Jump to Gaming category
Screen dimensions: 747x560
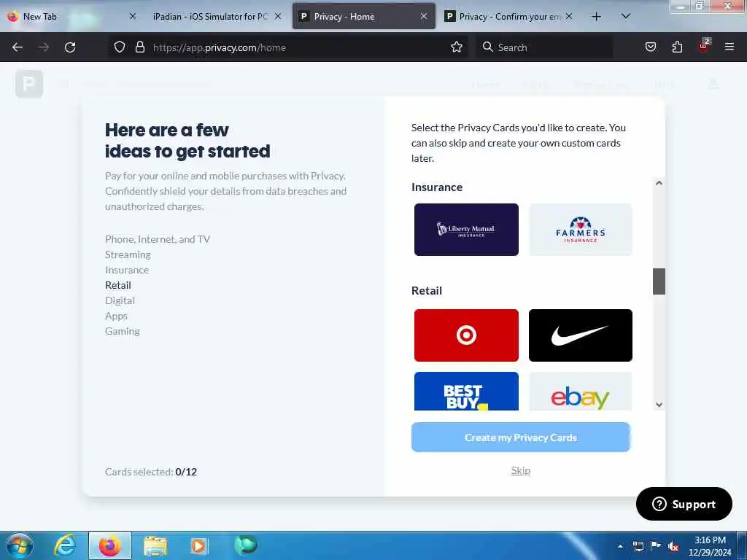click(x=123, y=331)
